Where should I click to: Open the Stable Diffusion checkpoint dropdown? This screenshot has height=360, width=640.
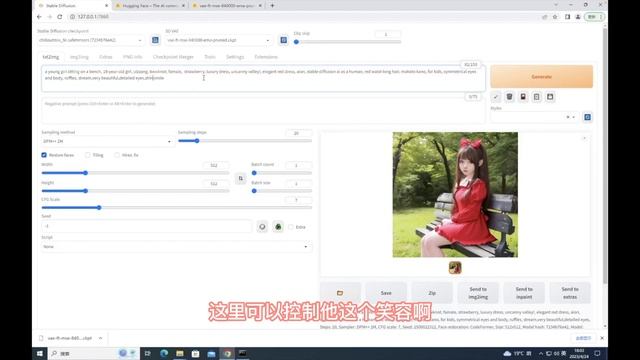coord(90,40)
